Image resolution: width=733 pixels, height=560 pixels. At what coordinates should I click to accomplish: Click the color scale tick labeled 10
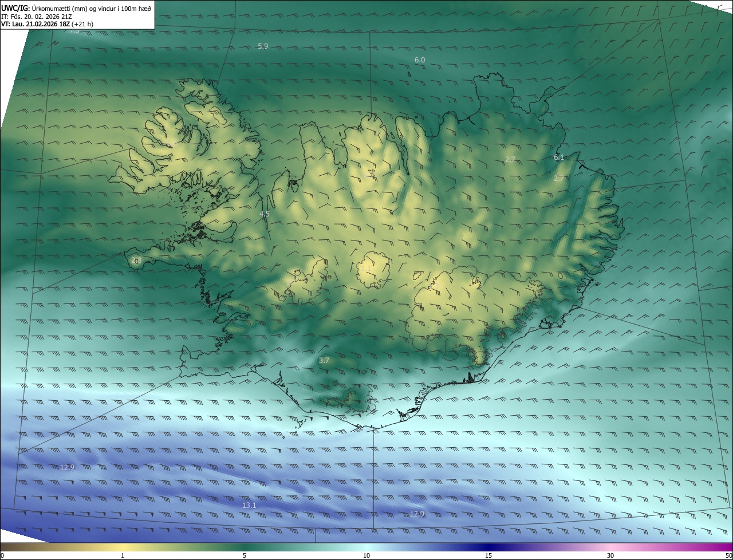[x=366, y=555]
